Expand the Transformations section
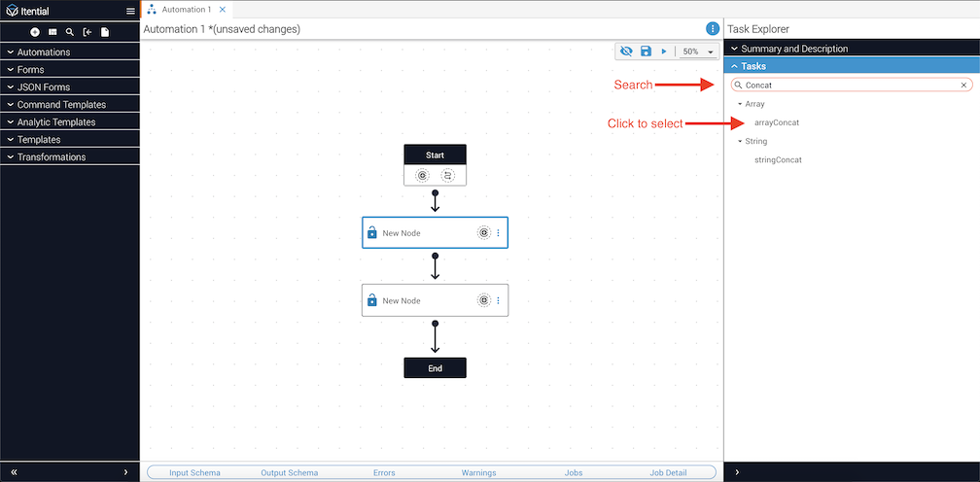 pyautogui.click(x=69, y=156)
